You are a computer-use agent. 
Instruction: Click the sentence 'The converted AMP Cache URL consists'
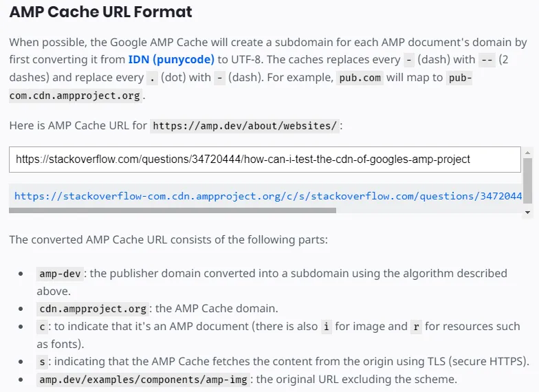click(x=168, y=240)
